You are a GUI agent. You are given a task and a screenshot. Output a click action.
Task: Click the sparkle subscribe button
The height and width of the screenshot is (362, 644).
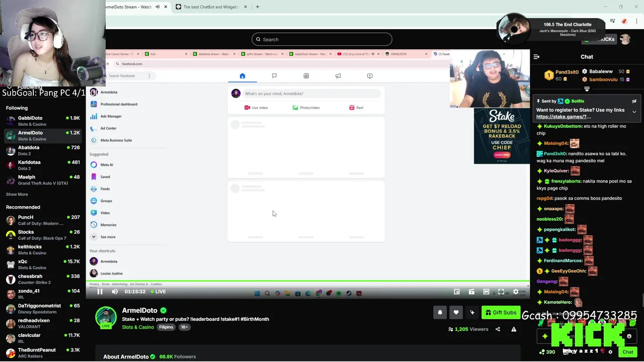(x=472, y=313)
